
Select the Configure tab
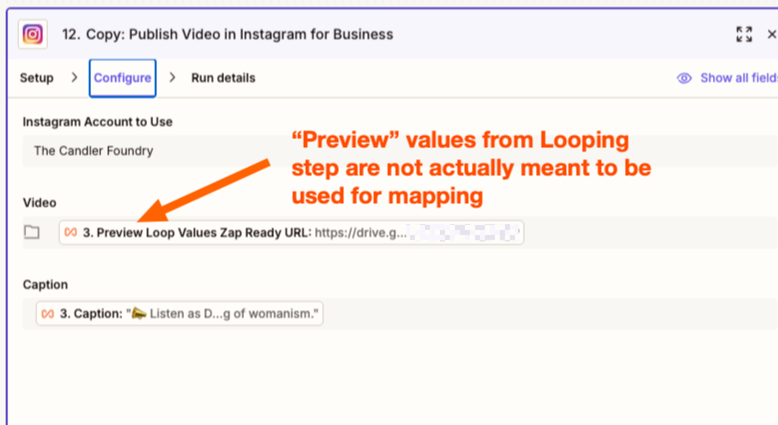[122, 78]
